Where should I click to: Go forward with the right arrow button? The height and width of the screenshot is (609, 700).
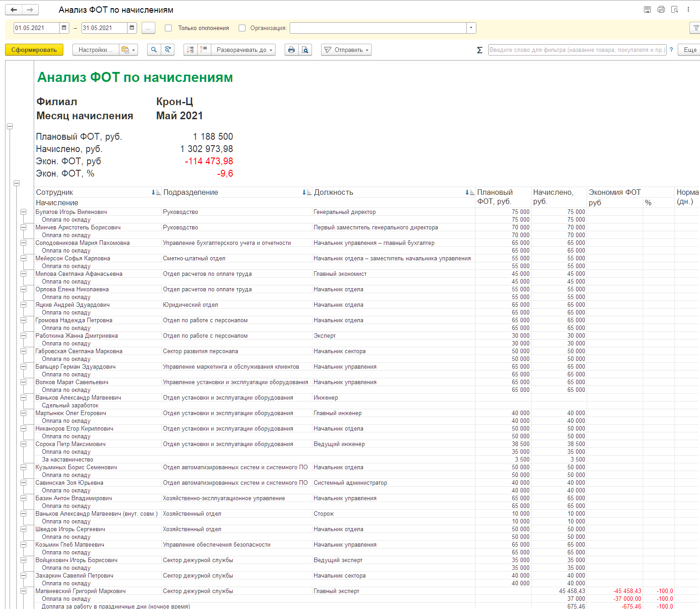point(30,10)
